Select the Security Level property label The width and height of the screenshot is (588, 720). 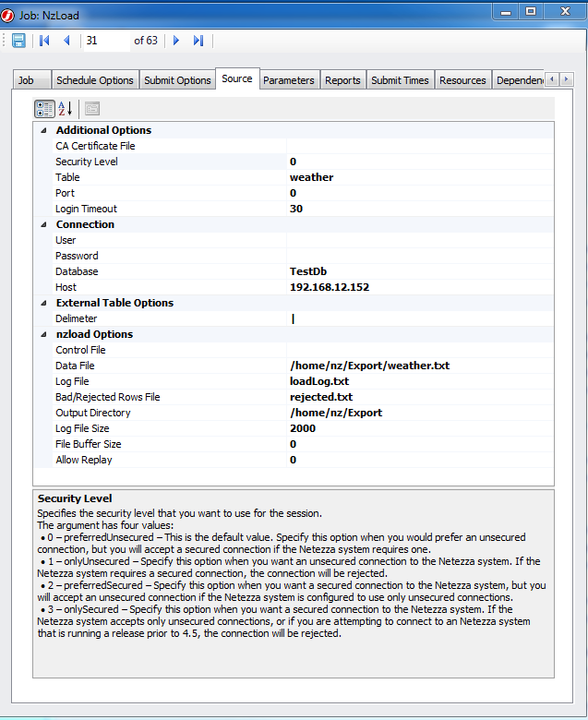pyautogui.click(x=86, y=162)
